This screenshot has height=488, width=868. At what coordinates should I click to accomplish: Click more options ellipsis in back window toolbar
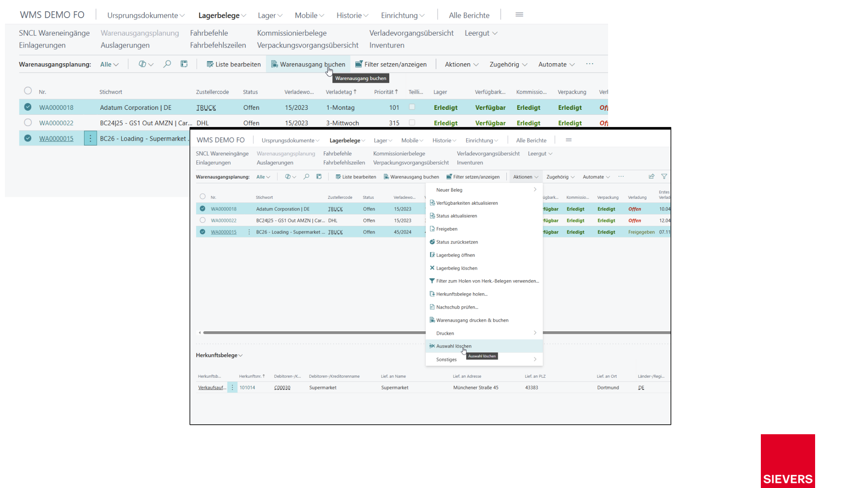coord(590,64)
